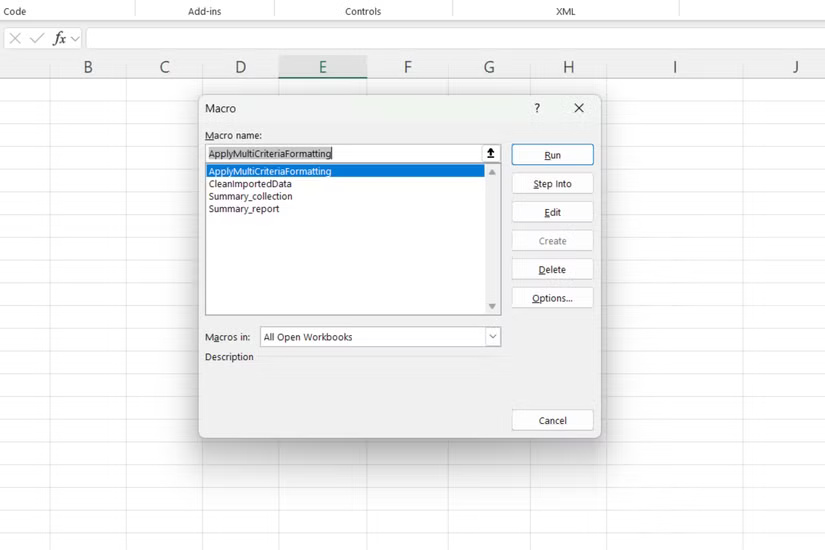Viewport: 825px width, 550px height.
Task: Cancel the Macro dialog
Action: [x=552, y=421]
